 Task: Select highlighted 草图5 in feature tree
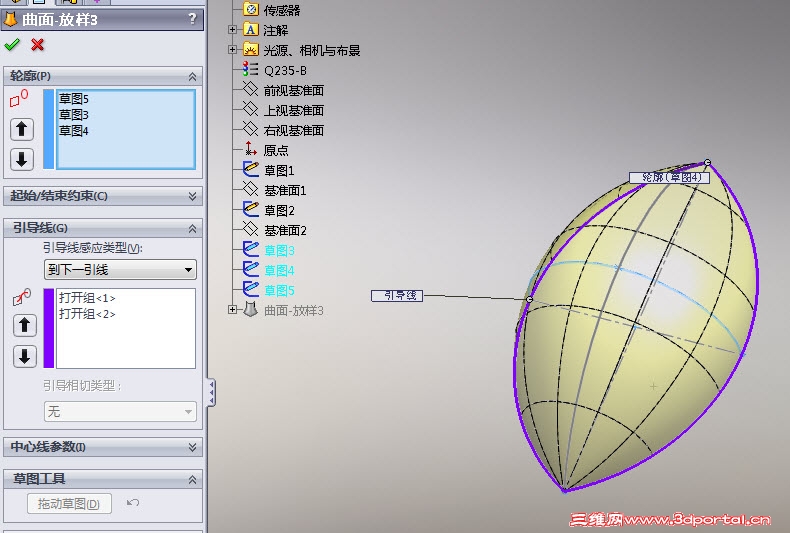pos(279,291)
